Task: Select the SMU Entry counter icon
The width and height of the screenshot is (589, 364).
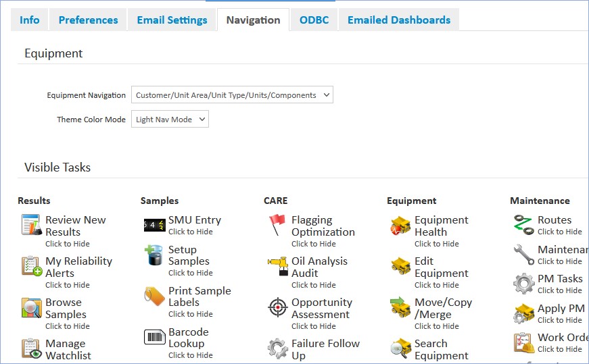Action: (154, 226)
